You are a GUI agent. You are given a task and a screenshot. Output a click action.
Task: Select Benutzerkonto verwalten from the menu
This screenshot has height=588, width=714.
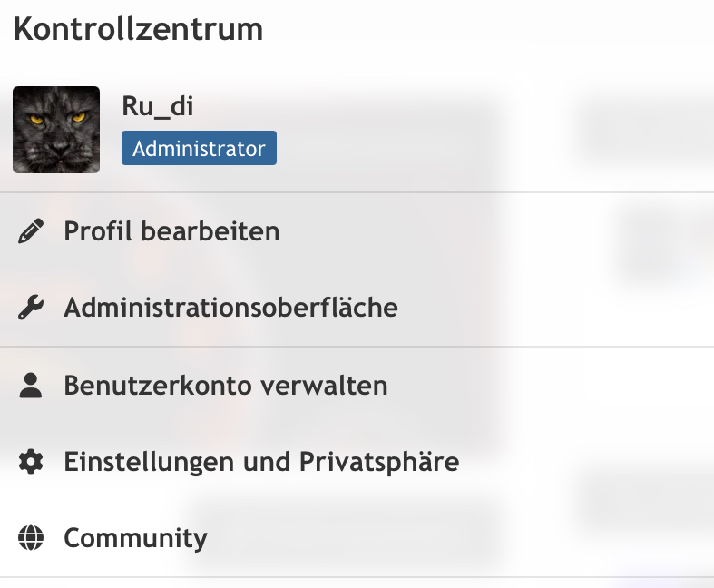pos(225,386)
